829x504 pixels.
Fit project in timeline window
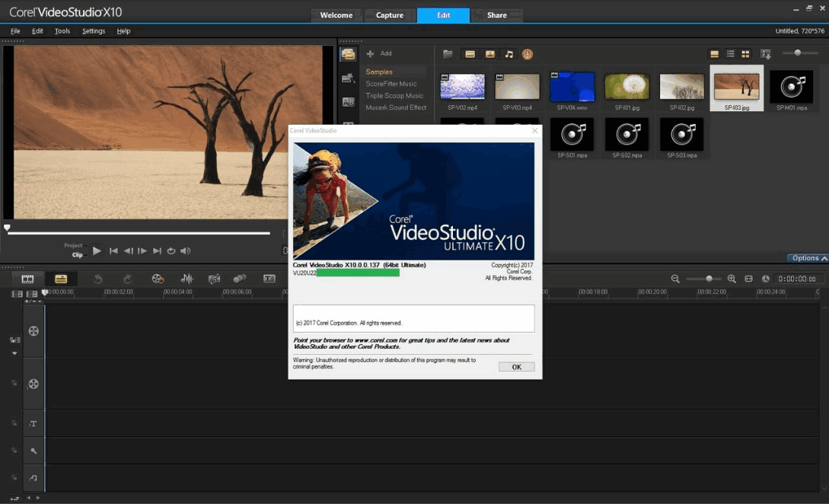pos(748,279)
